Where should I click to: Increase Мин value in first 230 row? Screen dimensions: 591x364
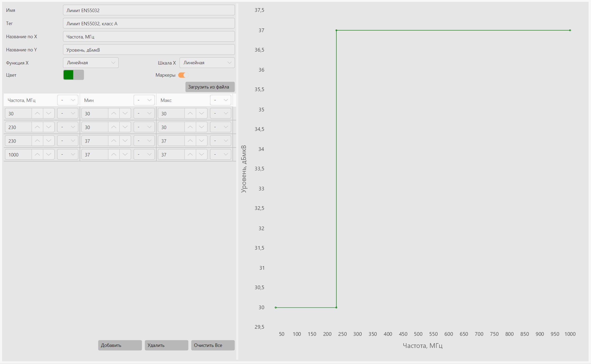(x=114, y=127)
